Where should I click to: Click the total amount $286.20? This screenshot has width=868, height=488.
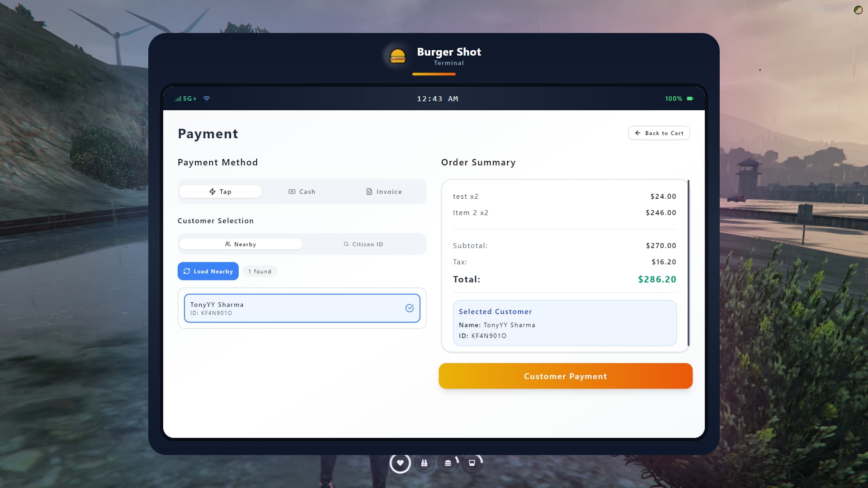[x=657, y=279]
